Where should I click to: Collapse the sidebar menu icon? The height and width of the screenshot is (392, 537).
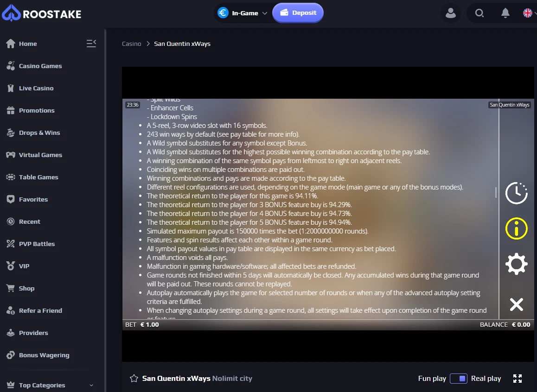click(x=91, y=44)
